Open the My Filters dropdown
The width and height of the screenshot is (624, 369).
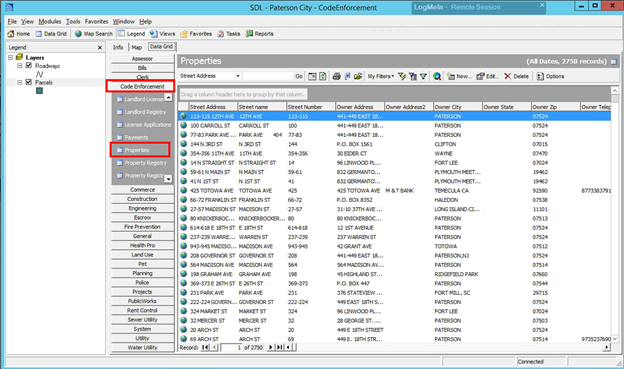click(380, 76)
